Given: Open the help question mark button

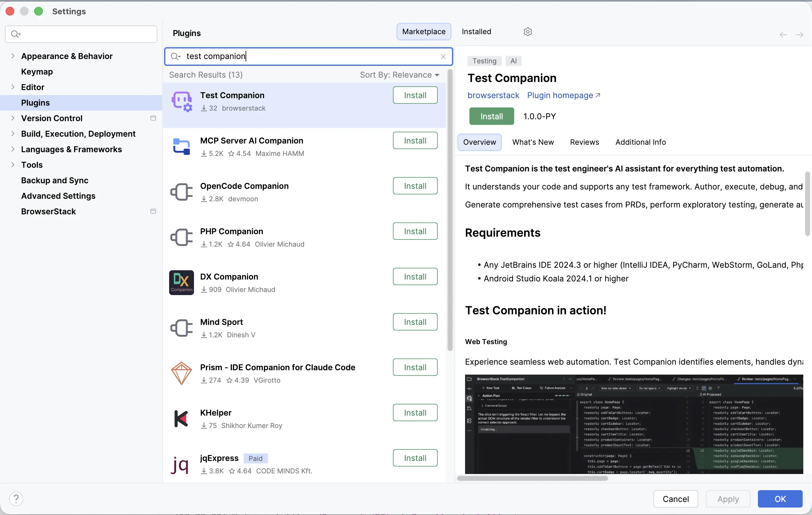Looking at the screenshot, I should [16, 499].
